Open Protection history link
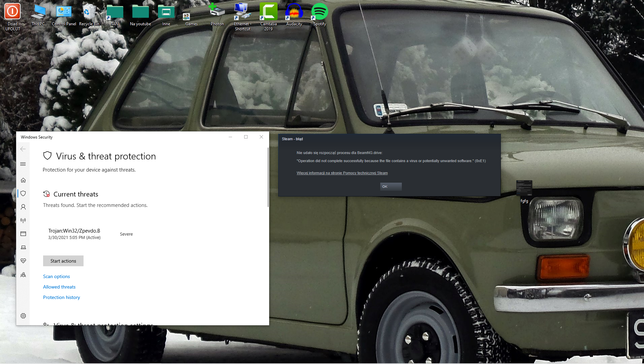The width and height of the screenshot is (644, 364). (x=61, y=297)
